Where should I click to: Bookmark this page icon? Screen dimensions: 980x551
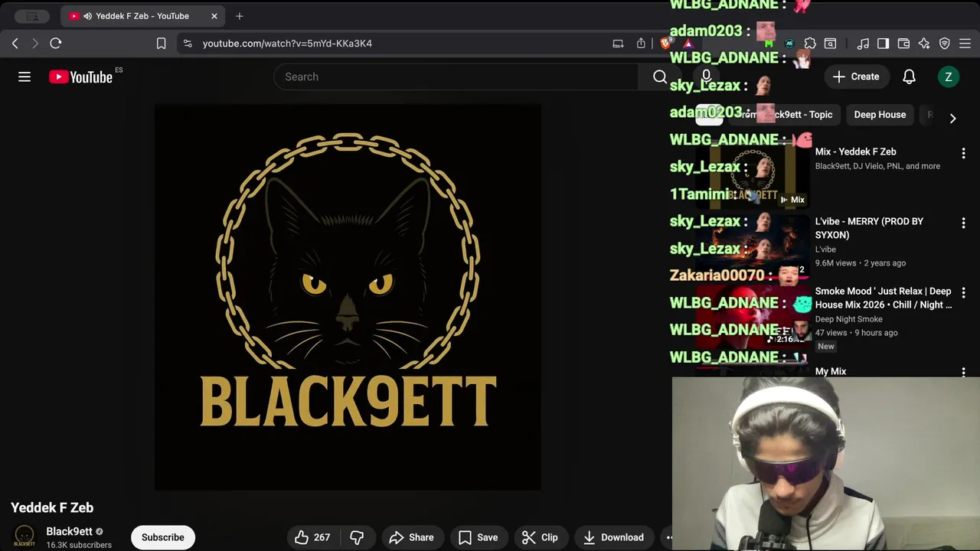click(161, 44)
